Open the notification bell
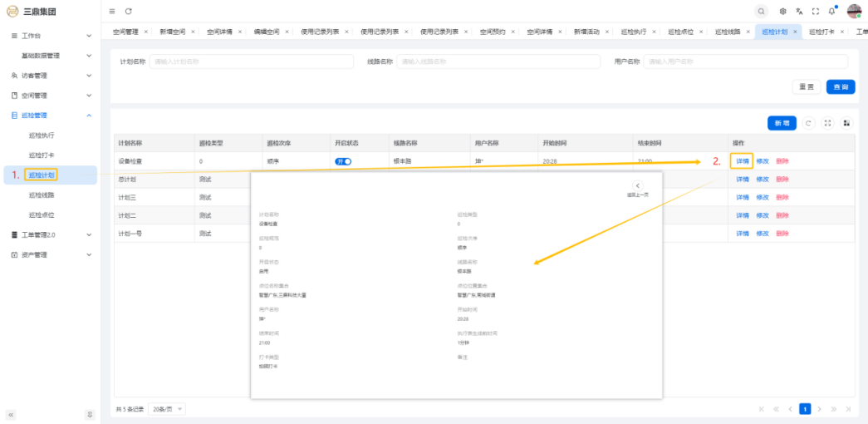Viewport: 868px width, 424px height. click(x=831, y=11)
